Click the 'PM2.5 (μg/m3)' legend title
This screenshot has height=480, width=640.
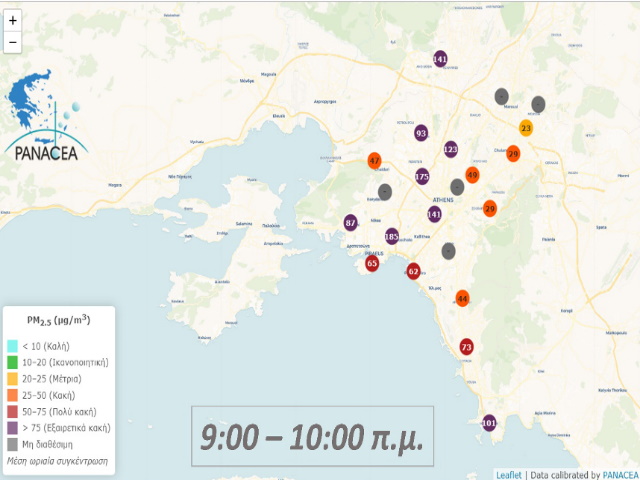pyautogui.click(x=59, y=320)
